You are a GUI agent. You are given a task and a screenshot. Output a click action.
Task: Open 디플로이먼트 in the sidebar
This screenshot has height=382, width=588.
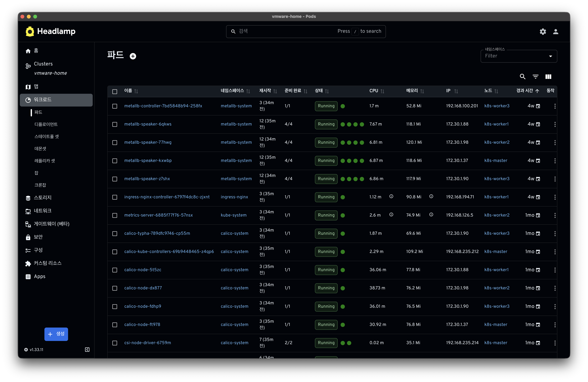pyautogui.click(x=46, y=124)
